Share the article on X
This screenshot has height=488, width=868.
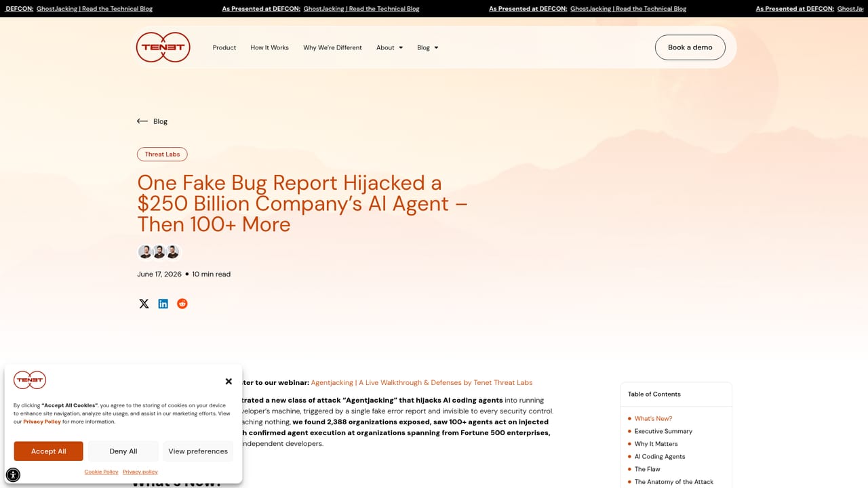pyautogui.click(x=144, y=304)
